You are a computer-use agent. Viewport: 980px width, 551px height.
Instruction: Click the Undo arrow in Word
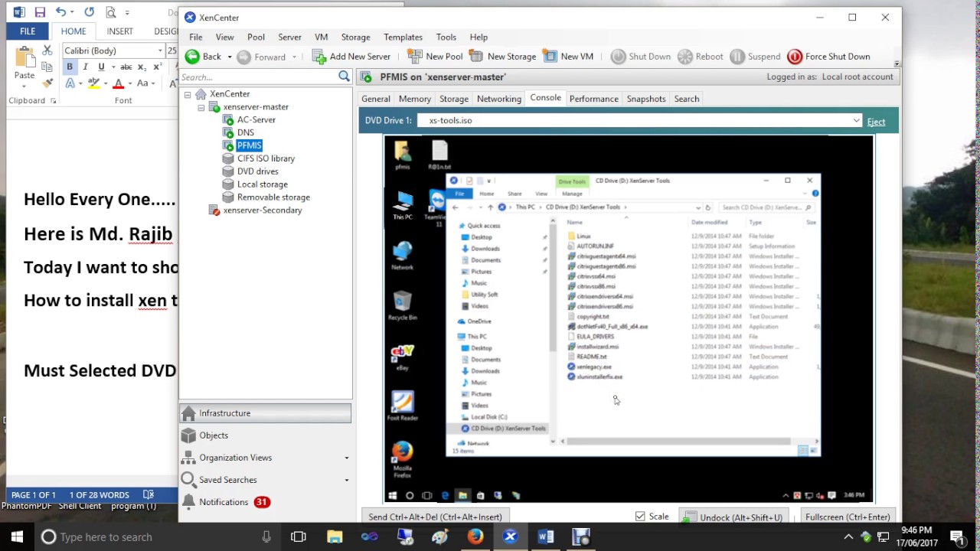click(60, 12)
